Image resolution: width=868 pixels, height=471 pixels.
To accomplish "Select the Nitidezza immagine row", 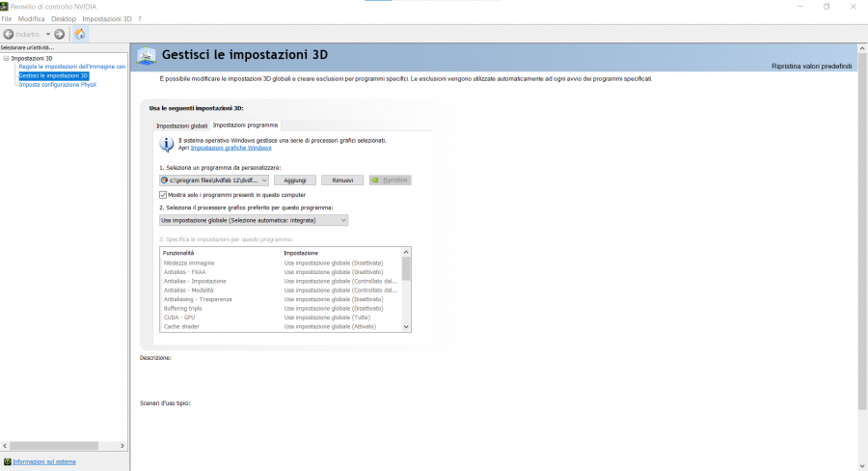I will [x=281, y=263].
